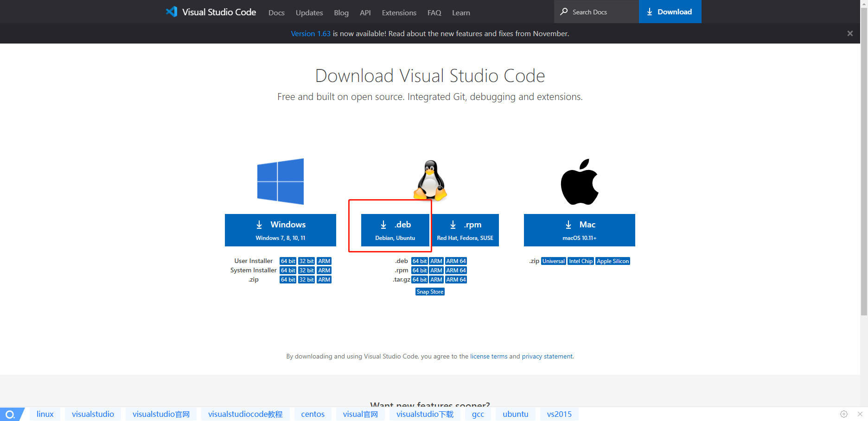Select Linux .deb ARM 64
This screenshot has height=421, width=868.
point(456,261)
